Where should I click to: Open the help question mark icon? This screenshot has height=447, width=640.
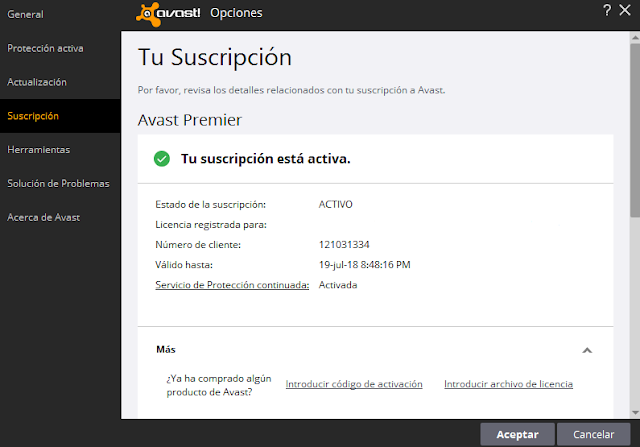(607, 10)
